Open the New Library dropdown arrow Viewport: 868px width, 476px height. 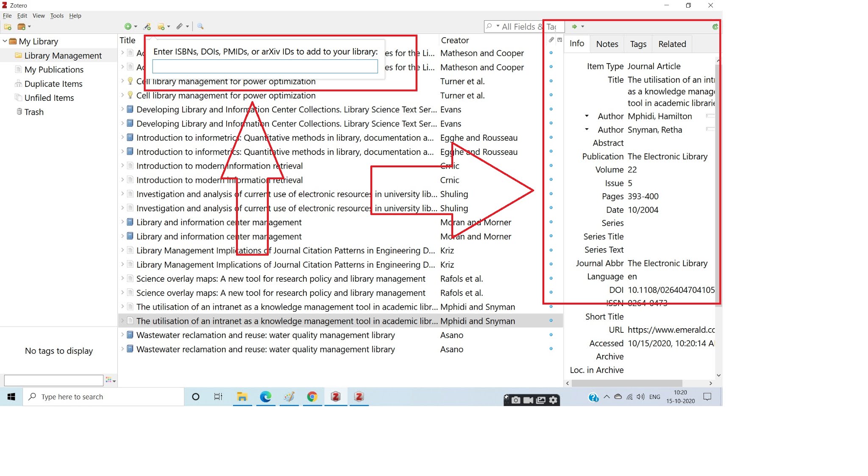29,27
